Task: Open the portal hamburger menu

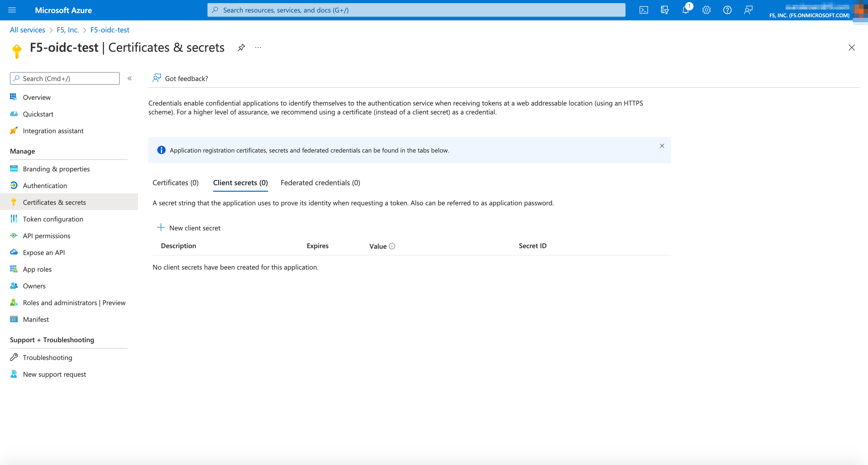Action: (x=12, y=10)
